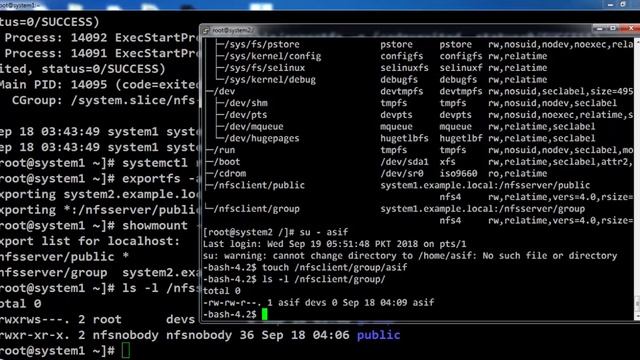640x360 pixels.
Task: Click 'xport list for localhost:' line
Action: point(90,242)
